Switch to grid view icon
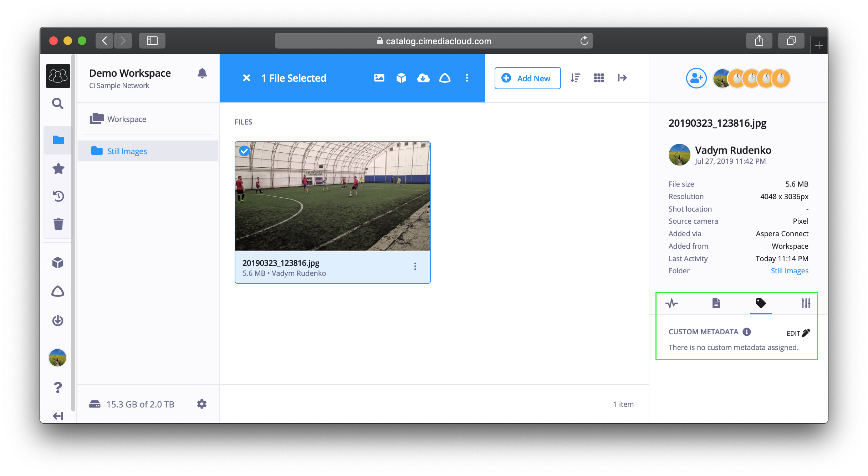Viewport: 868px width, 476px height. click(x=599, y=78)
